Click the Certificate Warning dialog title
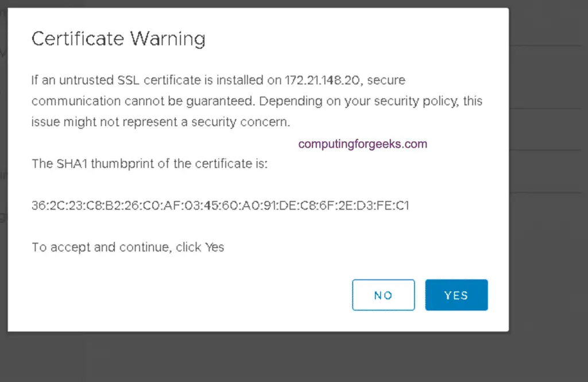 (118, 38)
